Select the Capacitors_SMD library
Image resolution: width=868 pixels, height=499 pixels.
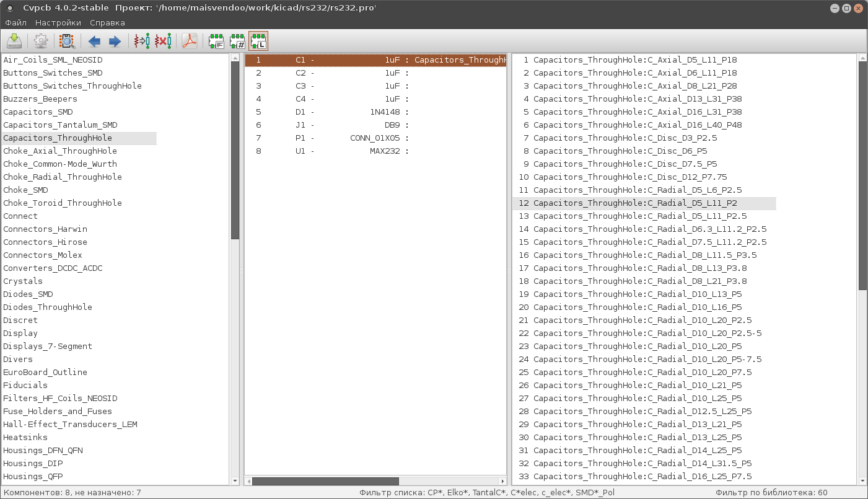pos(38,112)
